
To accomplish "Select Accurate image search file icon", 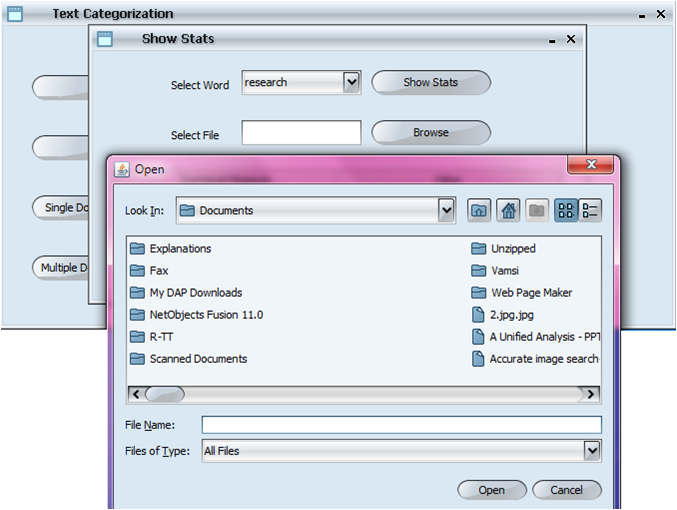I will click(x=478, y=358).
